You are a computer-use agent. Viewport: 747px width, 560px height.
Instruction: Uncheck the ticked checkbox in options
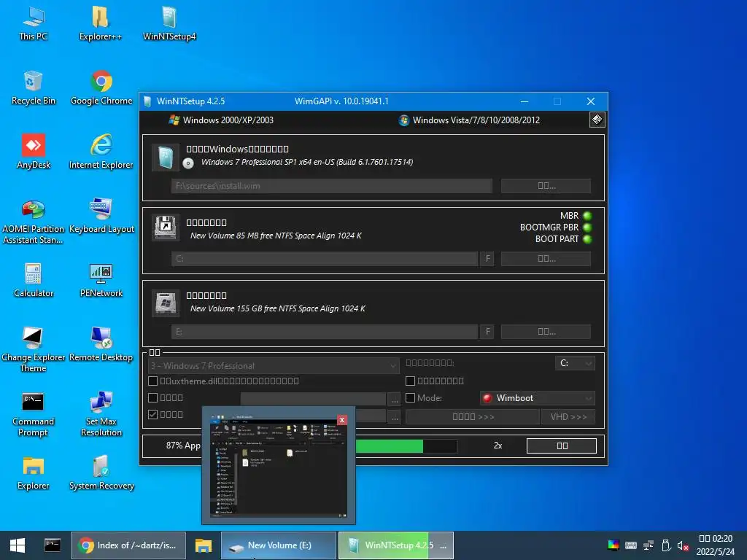pyautogui.click(x=153, y=414)
